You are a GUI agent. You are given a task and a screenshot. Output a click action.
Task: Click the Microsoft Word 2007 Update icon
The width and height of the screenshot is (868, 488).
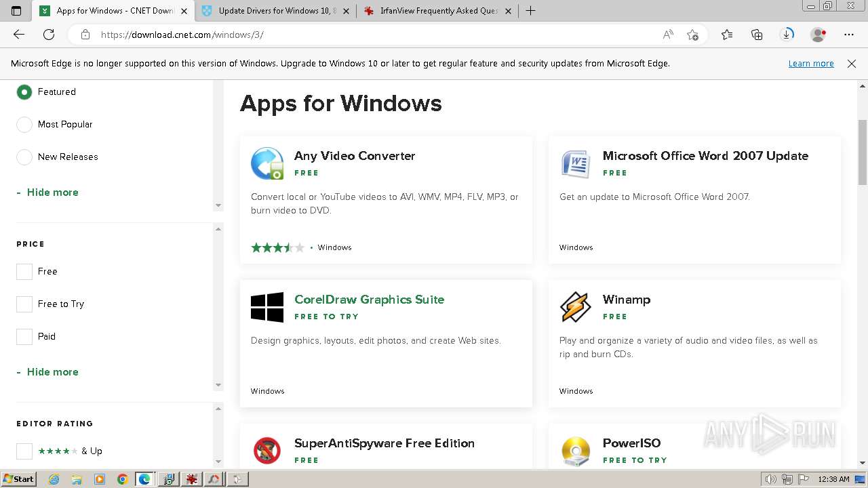pos(576,163)
